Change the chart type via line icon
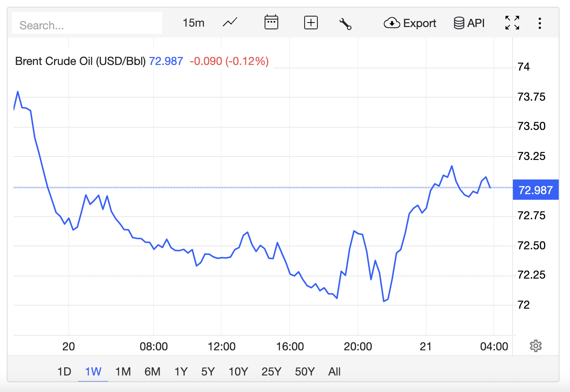This screenshot has height=392, width=570. point(230,23)
